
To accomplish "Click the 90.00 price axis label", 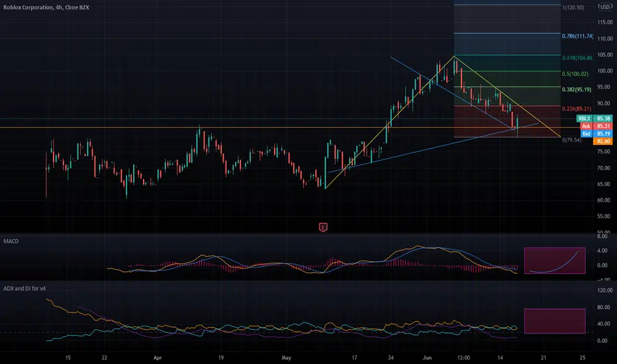I will click(x=605, y=103).
